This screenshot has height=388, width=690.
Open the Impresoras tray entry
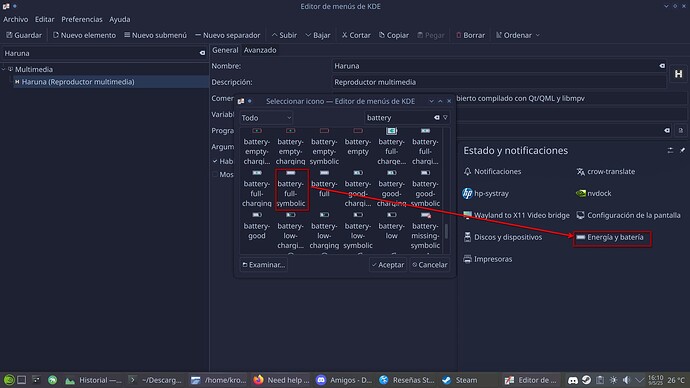[x=488, y=259]
